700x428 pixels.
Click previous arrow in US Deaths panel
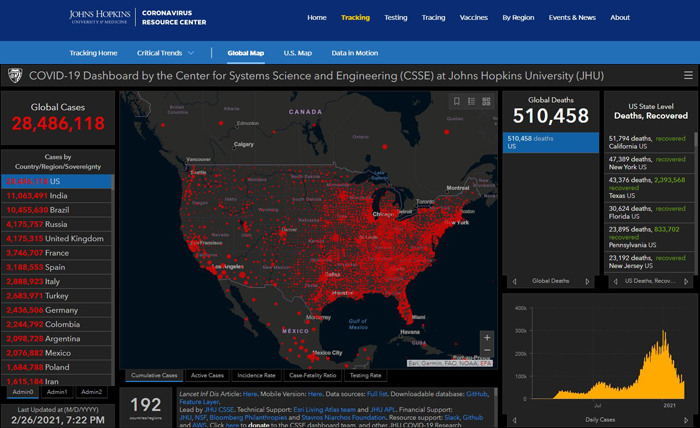pyautogui.click(x=616, y=281)
